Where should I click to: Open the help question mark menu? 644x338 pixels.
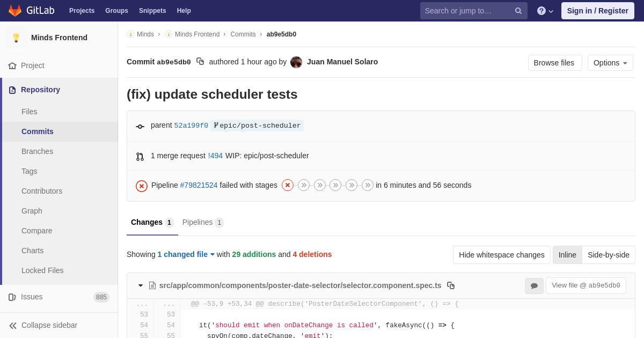coord(545,11)
